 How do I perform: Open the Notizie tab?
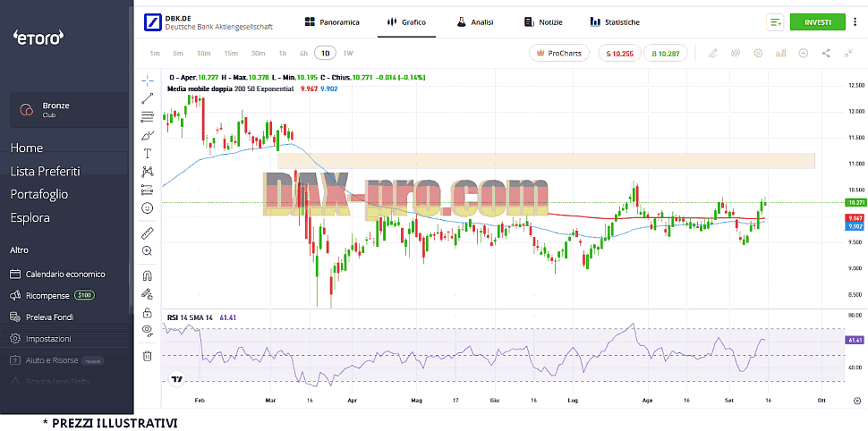tap(543, 22)
